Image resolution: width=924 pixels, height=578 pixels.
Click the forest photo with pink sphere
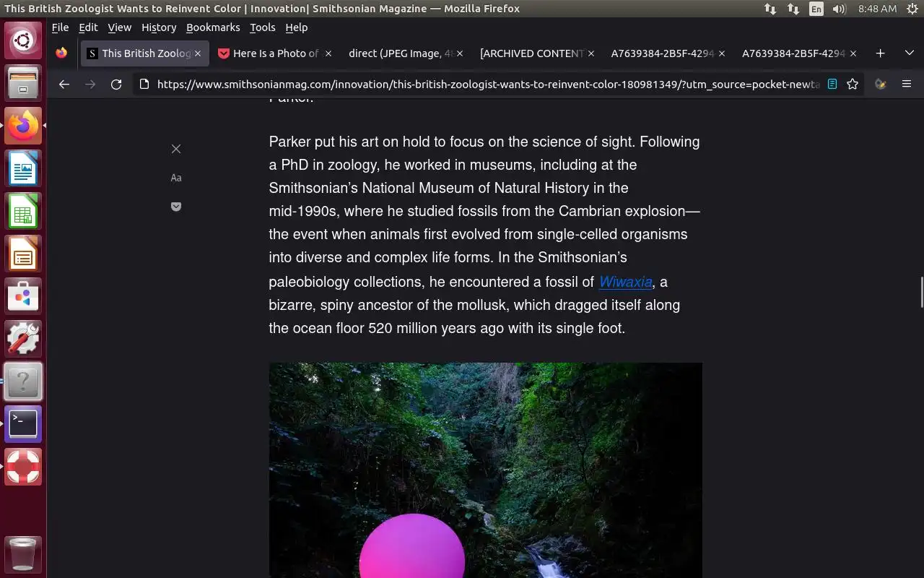(485, 470)
